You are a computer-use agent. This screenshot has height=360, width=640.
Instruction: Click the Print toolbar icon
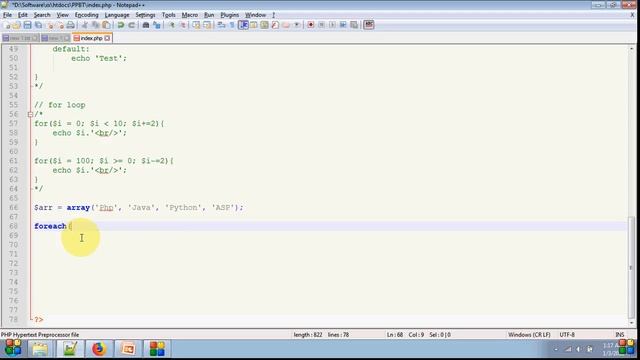pos(71,25)
